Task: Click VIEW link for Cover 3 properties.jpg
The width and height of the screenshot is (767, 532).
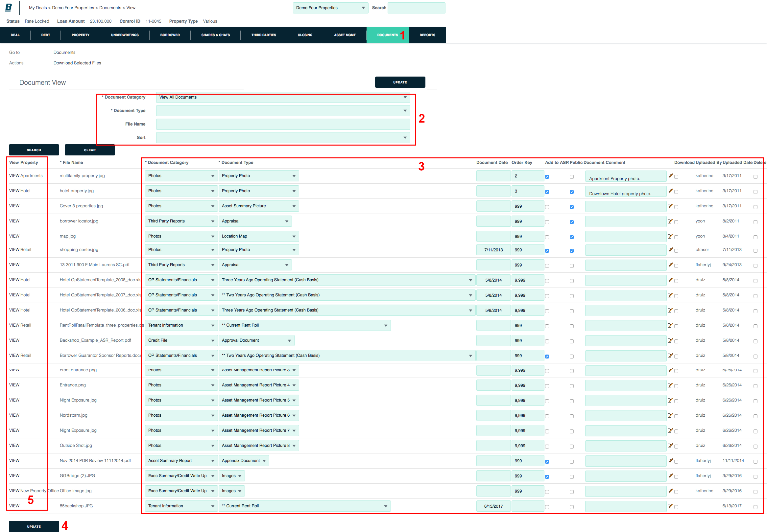Action: [x=14, y=206]
